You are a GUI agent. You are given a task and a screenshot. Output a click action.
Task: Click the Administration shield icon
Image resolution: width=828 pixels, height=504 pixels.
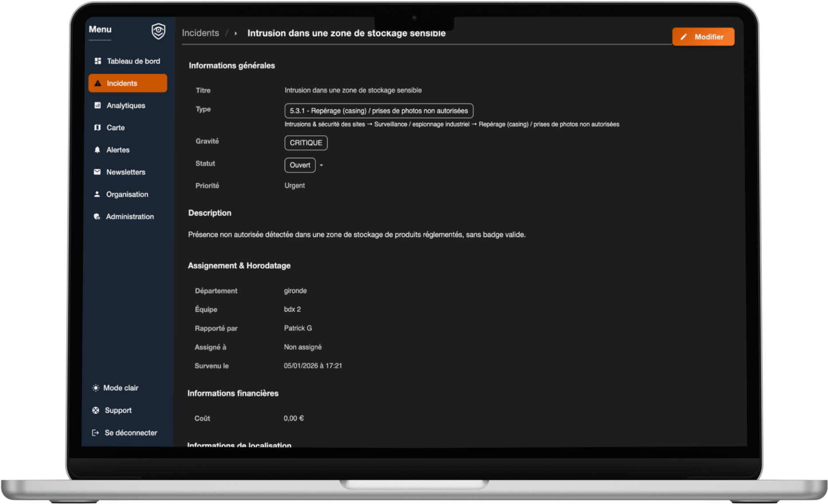[x=97, y=216]
